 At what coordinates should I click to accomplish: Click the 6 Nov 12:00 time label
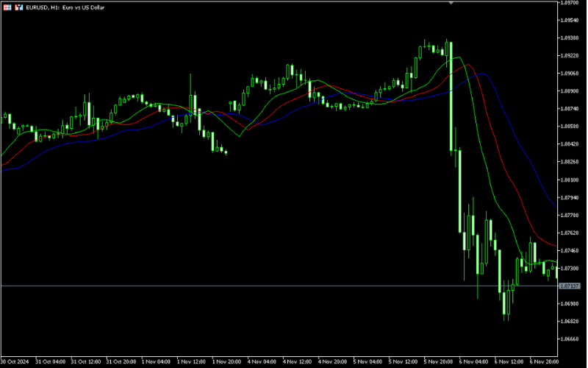coord(509,361)
